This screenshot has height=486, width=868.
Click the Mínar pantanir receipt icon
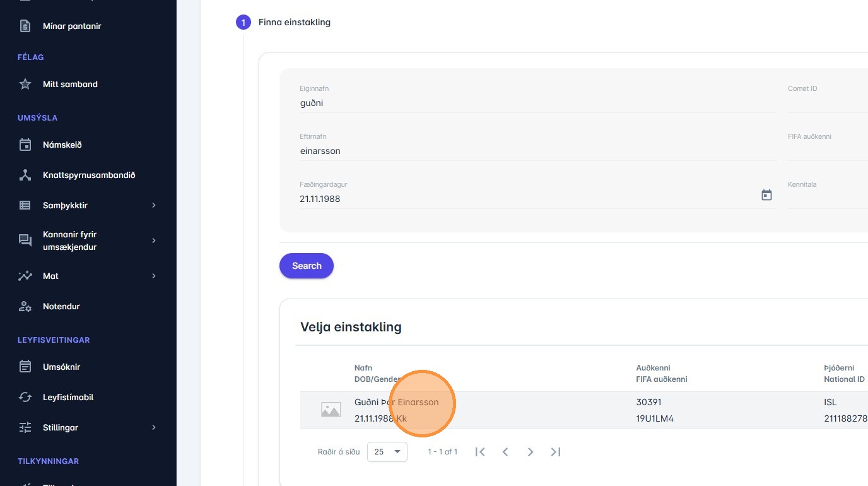(x=25, y=26)
